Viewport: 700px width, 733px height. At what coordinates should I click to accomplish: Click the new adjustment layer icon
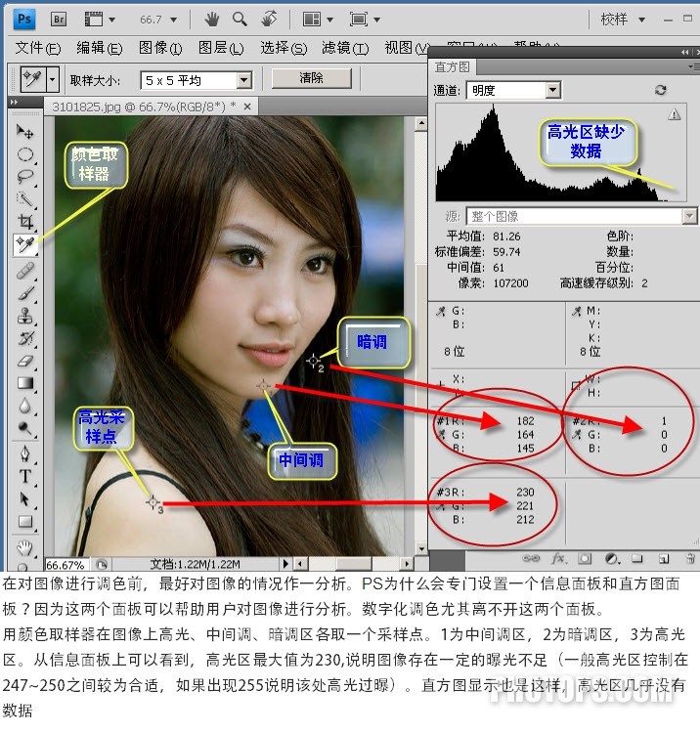612,558
